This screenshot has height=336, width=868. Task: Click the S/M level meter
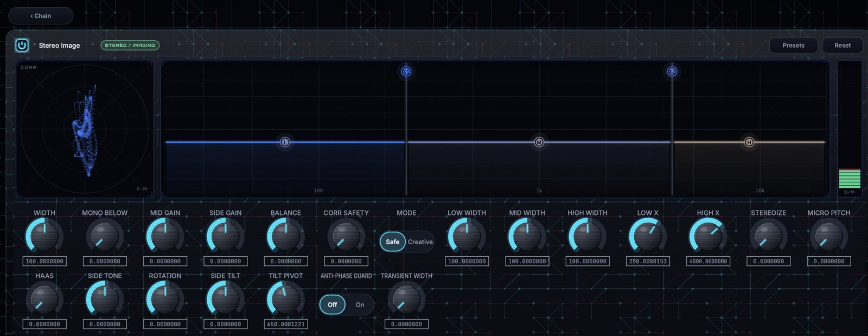pyautogui.click(x=850, y=129)
